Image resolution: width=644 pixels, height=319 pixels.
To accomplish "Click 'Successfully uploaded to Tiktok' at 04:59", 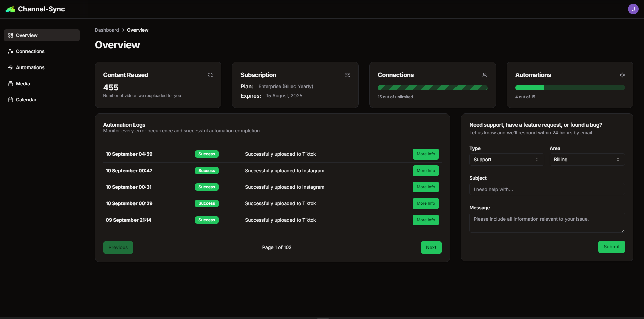I will 280,154.
